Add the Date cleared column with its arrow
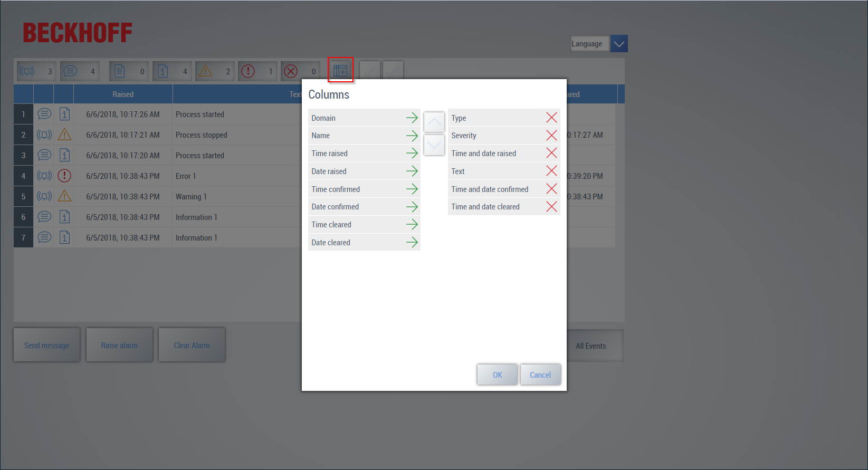This screenshot has height=470, width=868. pyautogui.click(x=412, y=243)
